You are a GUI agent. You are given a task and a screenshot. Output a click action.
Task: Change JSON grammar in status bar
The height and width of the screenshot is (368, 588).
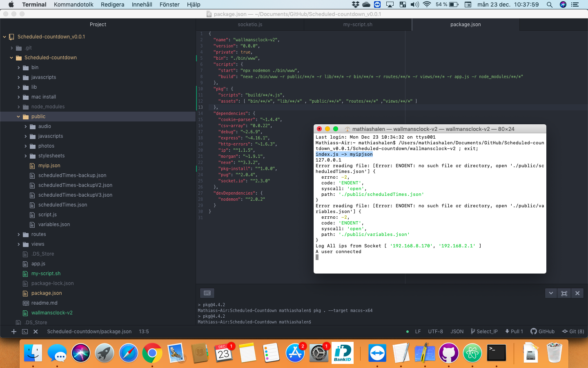[x=457, y=332]
